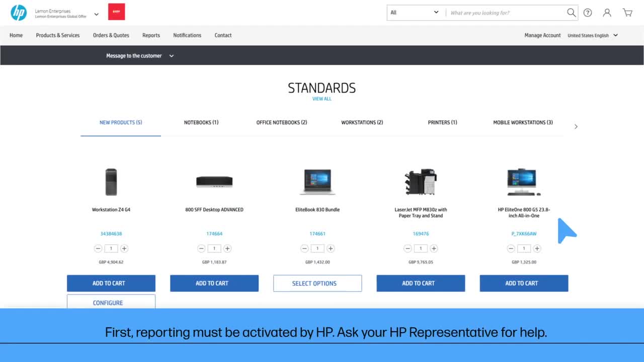Switch to the Workstations (2) tab
The image size is (644, 362).
[362, 123]
